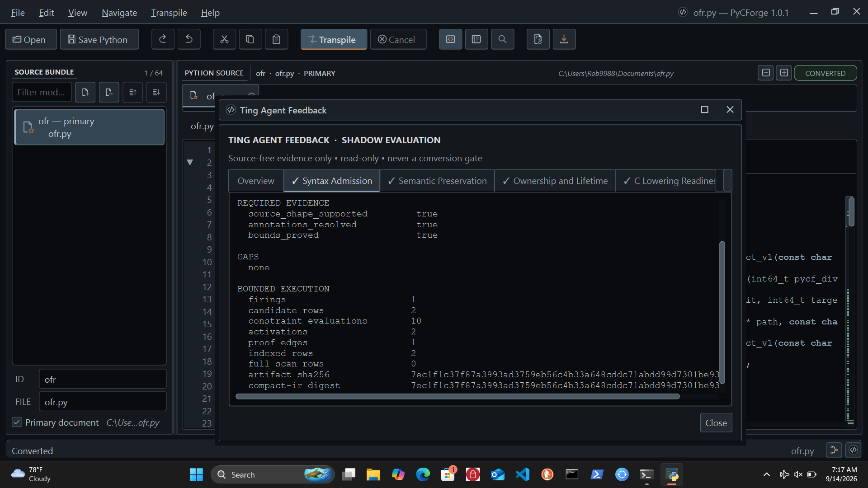Toggle the Primary document checkbox
The width and height of the screenshot is (868, 488).
click(17, 422)
